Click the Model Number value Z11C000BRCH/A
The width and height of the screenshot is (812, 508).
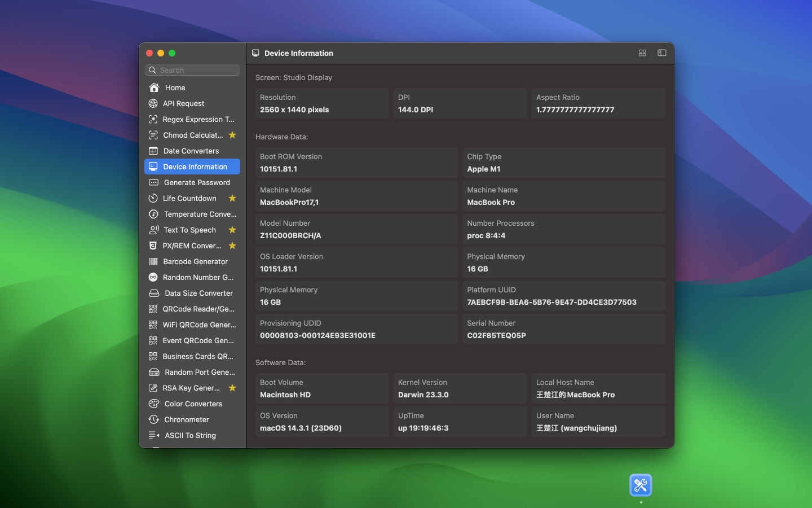tap(290, 235)
